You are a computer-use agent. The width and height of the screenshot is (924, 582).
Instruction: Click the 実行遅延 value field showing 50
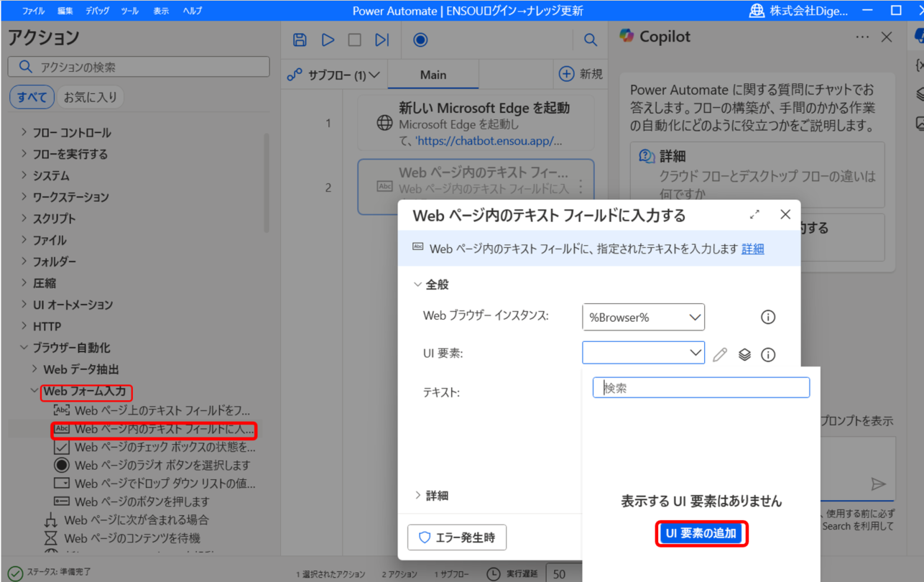pyautogui.click(x=564, y=574)
